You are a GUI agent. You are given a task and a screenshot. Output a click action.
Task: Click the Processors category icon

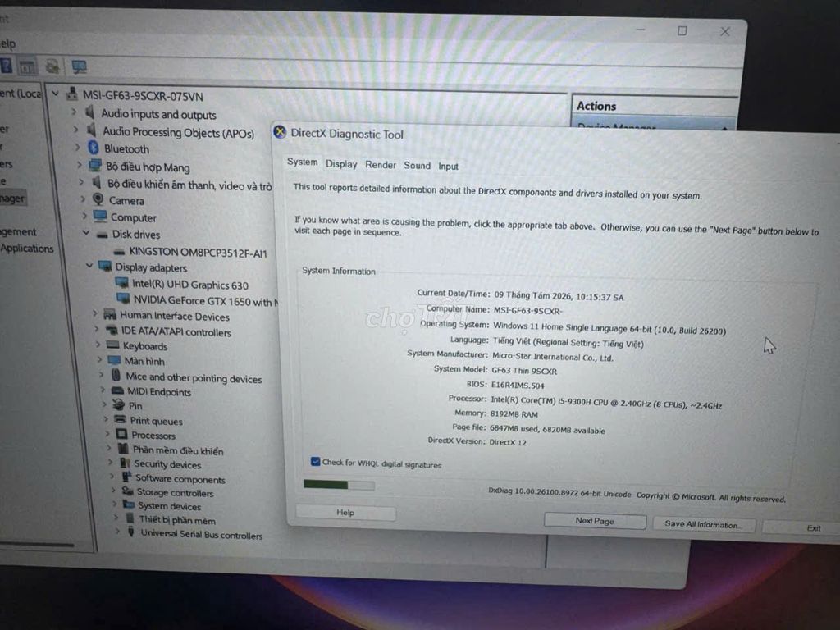pyautogui.click(x=121, y=434)
